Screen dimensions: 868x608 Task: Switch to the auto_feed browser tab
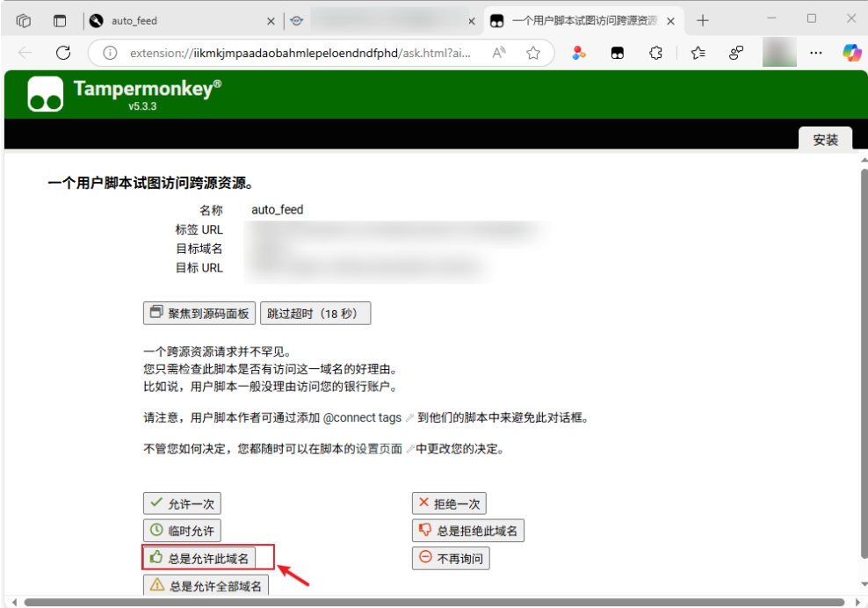click(x=176, y=20)
